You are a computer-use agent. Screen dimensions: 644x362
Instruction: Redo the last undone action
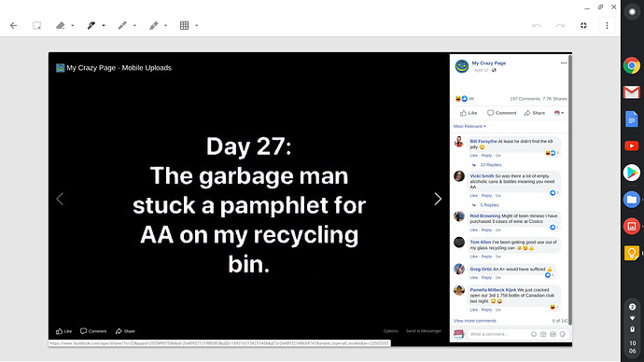click(560, 25)
